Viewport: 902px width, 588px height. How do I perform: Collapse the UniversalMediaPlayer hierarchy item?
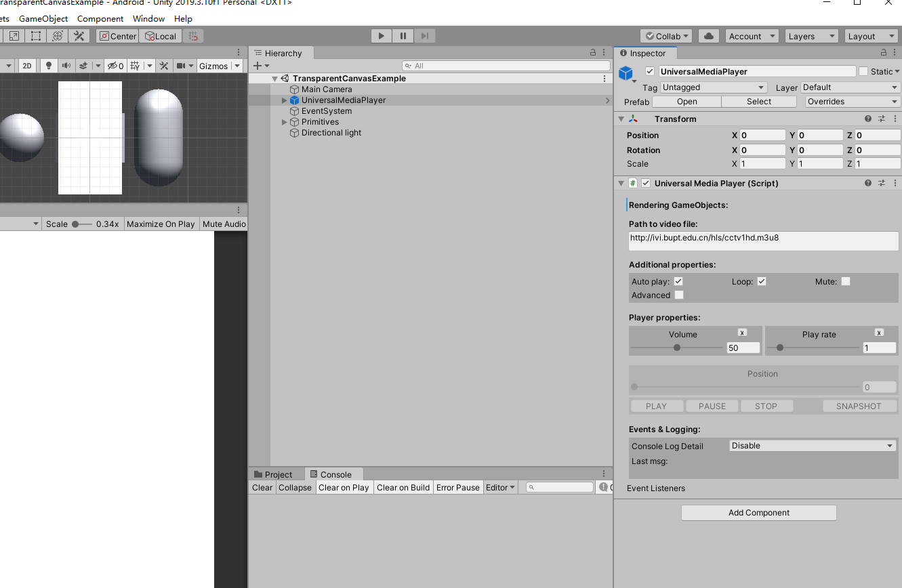click(x=284, y=100)
